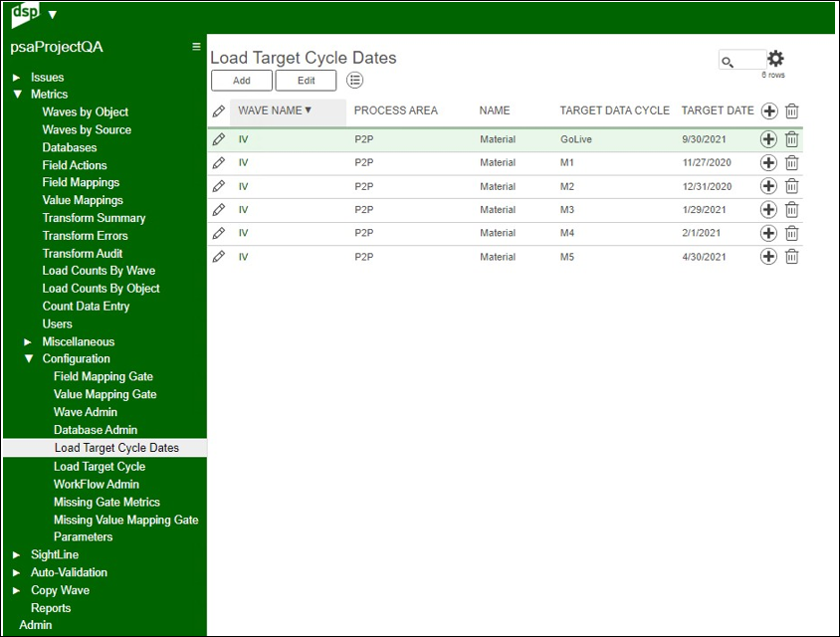Edit the M2 row with pencil icon
The image size is (840, 637).
tap(219, 186)
